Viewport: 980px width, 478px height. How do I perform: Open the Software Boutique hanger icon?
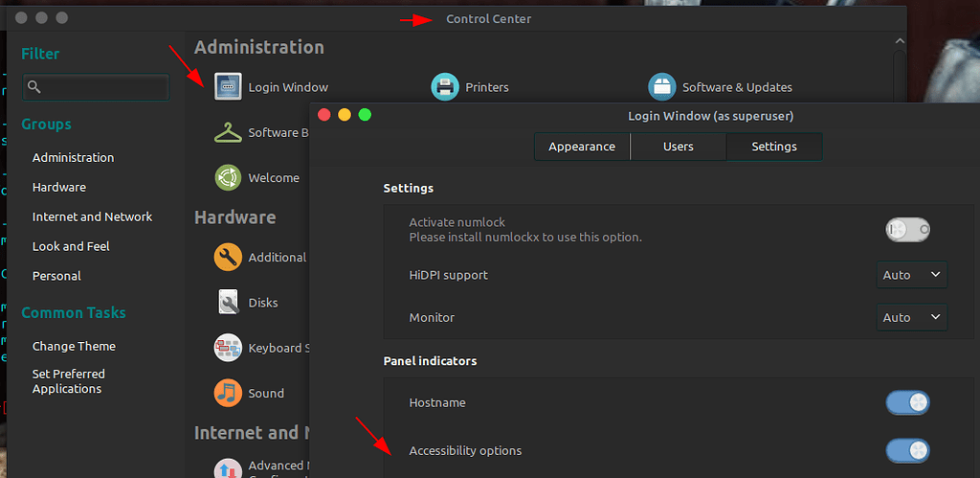(228, 132)
